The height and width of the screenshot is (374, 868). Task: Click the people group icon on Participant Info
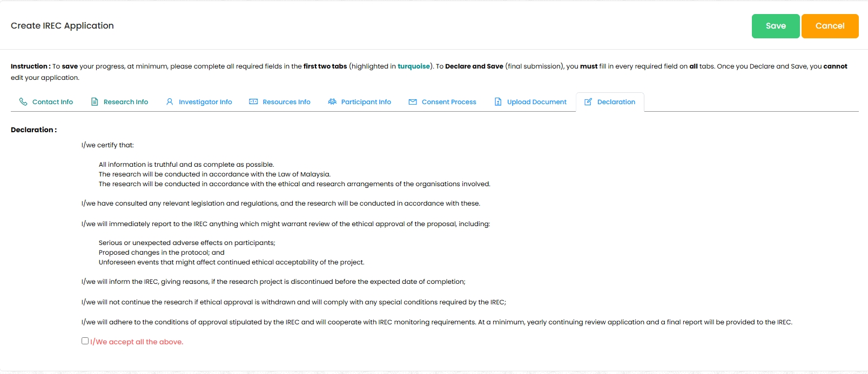(332, 101)
